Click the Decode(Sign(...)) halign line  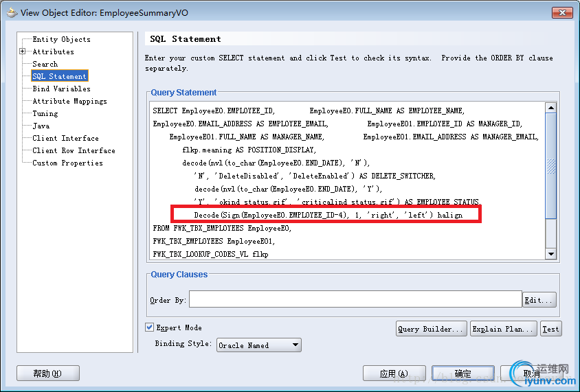[328, 215]
